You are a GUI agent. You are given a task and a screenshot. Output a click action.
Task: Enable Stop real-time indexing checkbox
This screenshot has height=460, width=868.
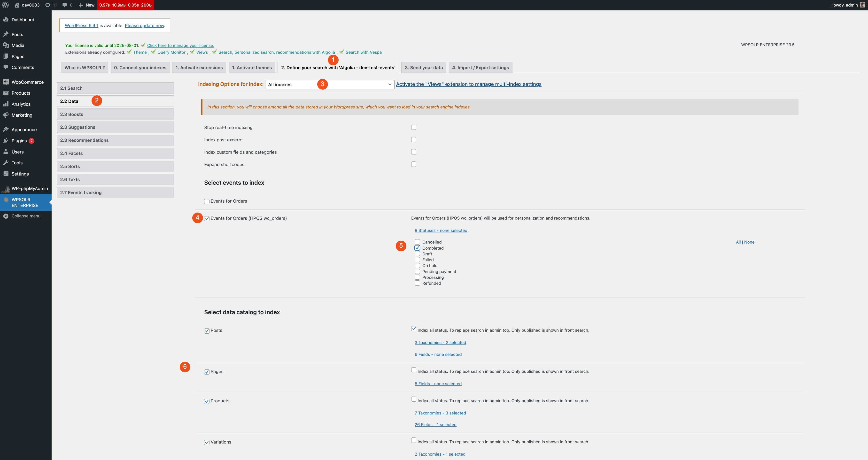(414, 127)
